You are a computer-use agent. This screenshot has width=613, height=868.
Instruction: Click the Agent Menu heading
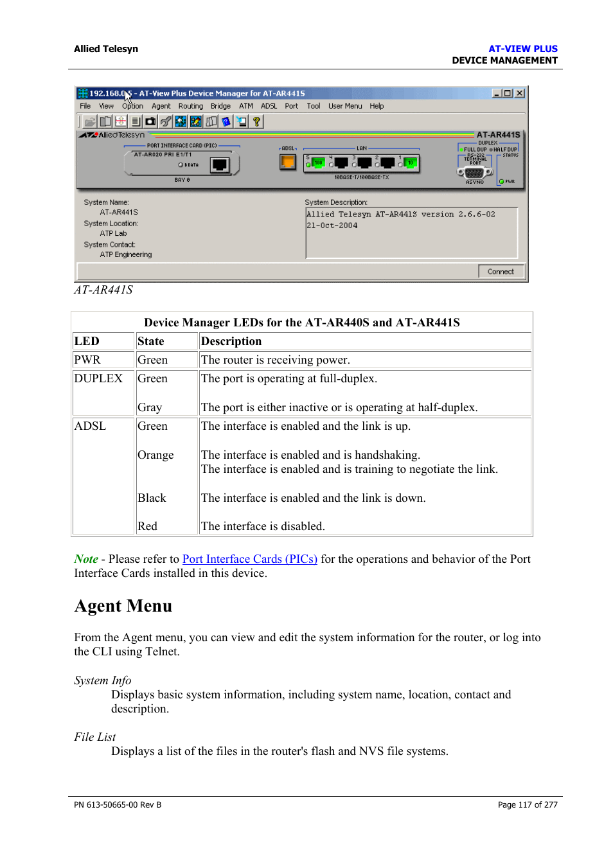click(x=123, y=606)
